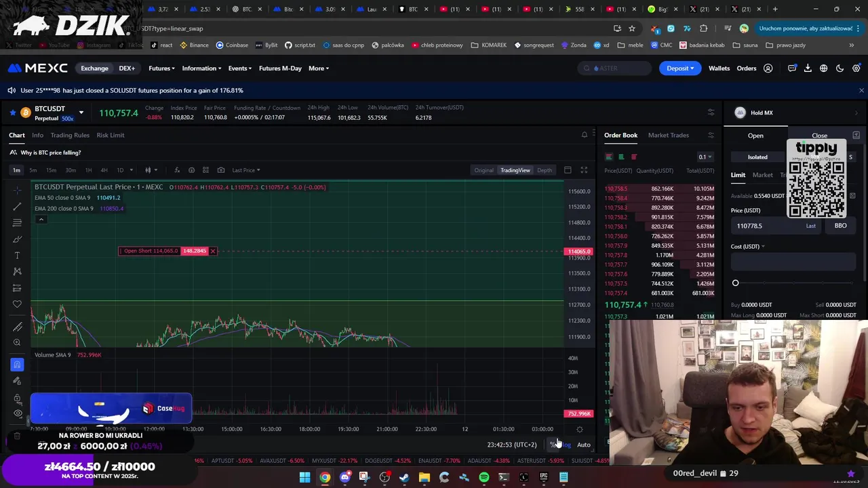The width and height of the screenshot is (868, 488).
Task: Switch chart view to Depth
Action: point(545,170)
